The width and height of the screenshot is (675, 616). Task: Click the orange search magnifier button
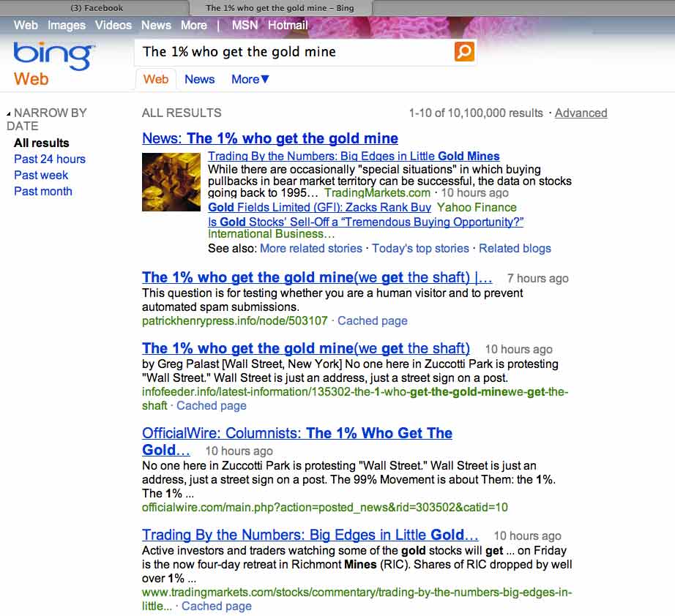pyautogui.click(x=464, y=52)
